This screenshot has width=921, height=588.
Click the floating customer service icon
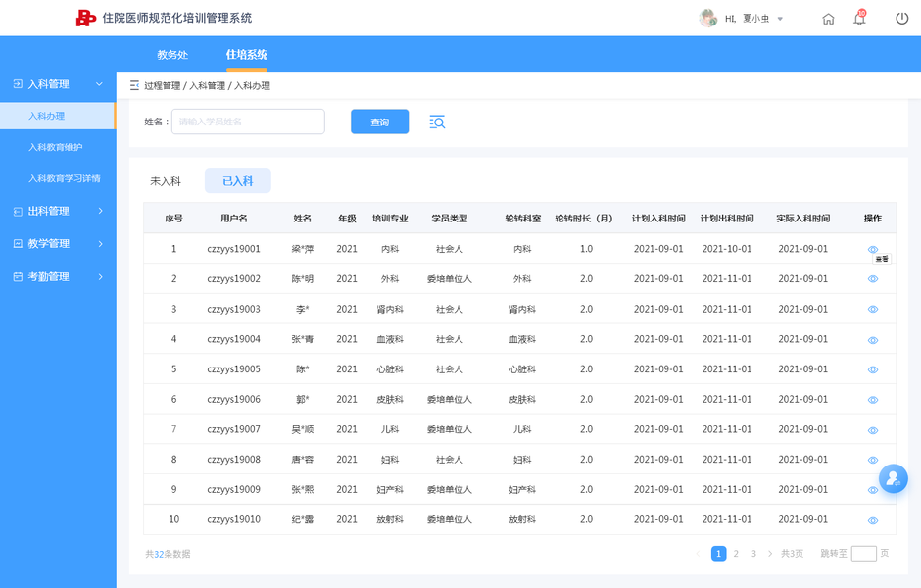pos(893,478)
